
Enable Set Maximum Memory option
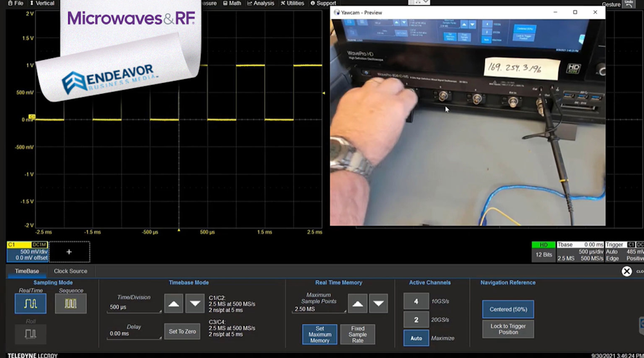(319, 334)
